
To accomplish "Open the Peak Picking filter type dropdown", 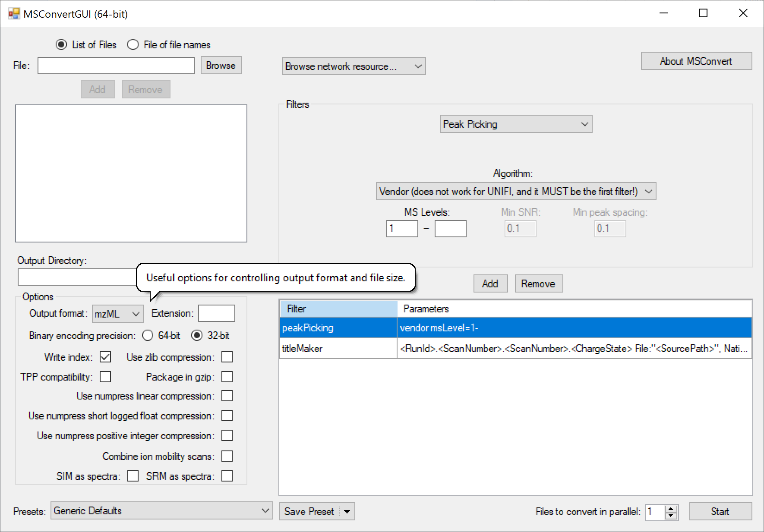I will click(516, 124).
